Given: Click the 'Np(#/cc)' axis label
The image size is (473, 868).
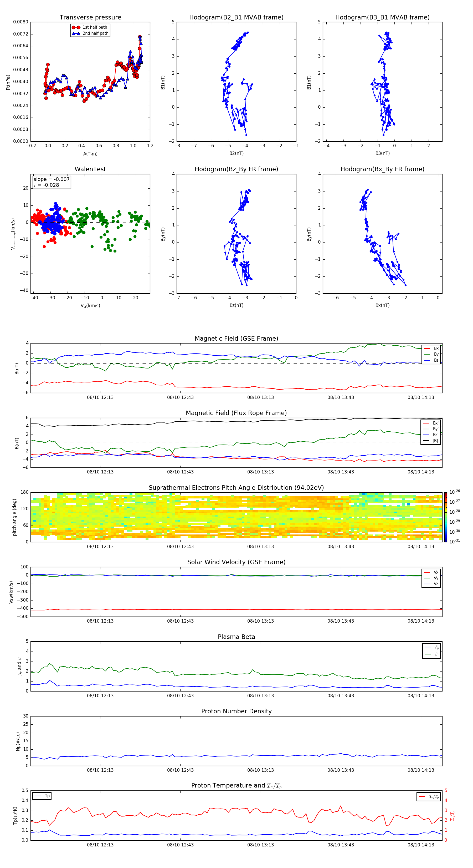Looking at the screenshot, I should click(x=18, y=741).
